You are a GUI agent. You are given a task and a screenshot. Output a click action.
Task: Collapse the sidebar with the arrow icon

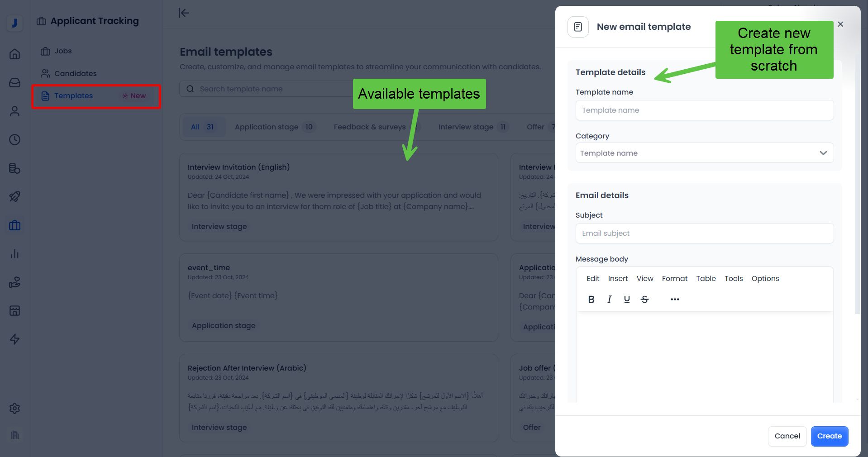[184, 13]
